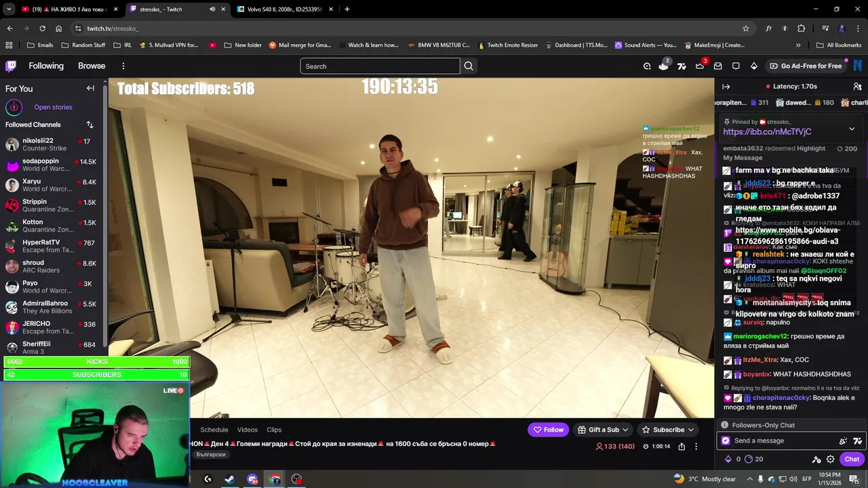Open the tab search dropdown at top left
Image resolution: width=868 pixels, height=488 pixels.
[x=9, y=9]
